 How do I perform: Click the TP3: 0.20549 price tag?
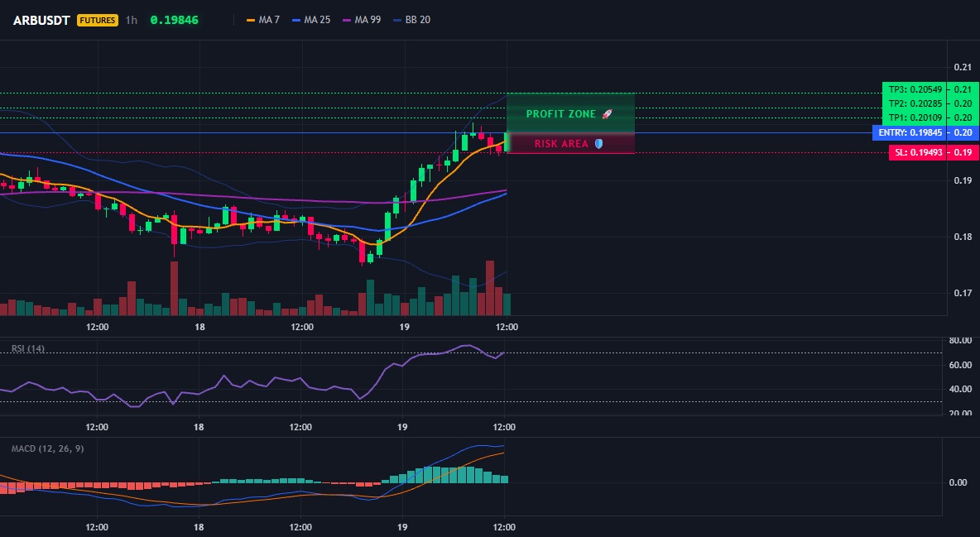coord(914,89)
